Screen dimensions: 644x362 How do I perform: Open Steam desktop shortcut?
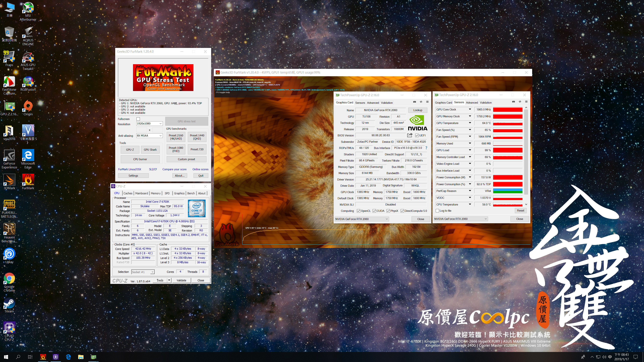(9, 305)
